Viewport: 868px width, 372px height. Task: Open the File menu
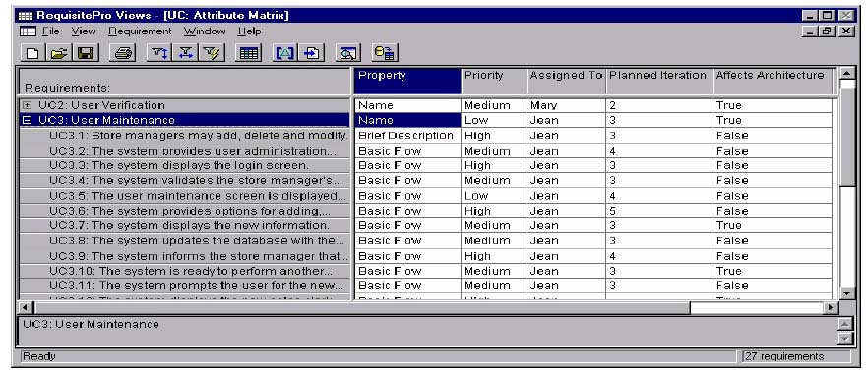[50, 31]
